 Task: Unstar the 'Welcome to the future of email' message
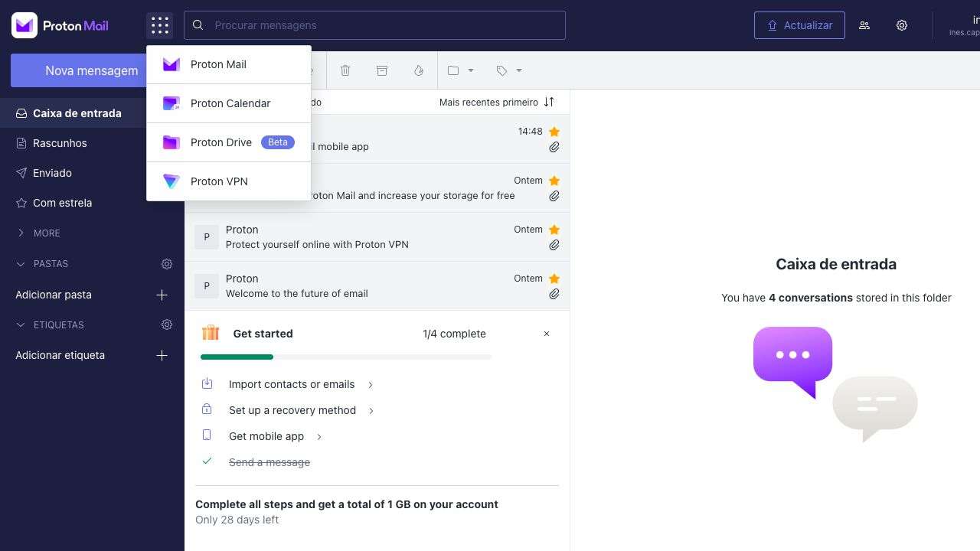554,279
